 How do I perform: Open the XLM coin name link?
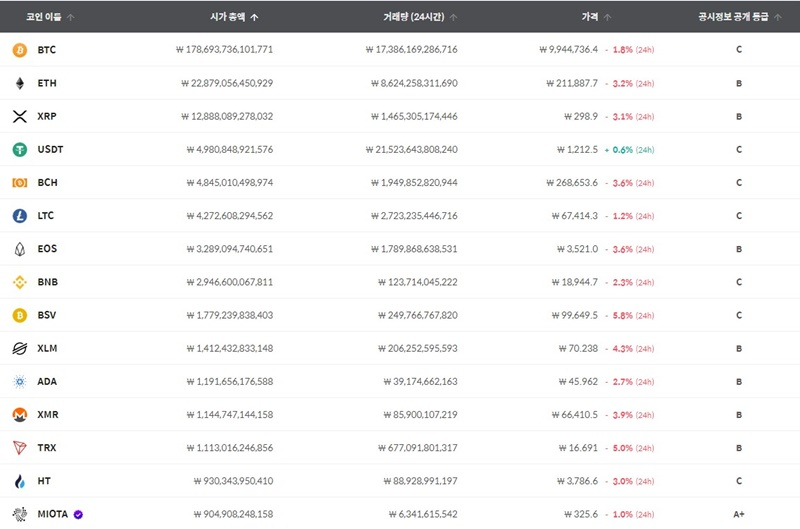coord(47,348)
